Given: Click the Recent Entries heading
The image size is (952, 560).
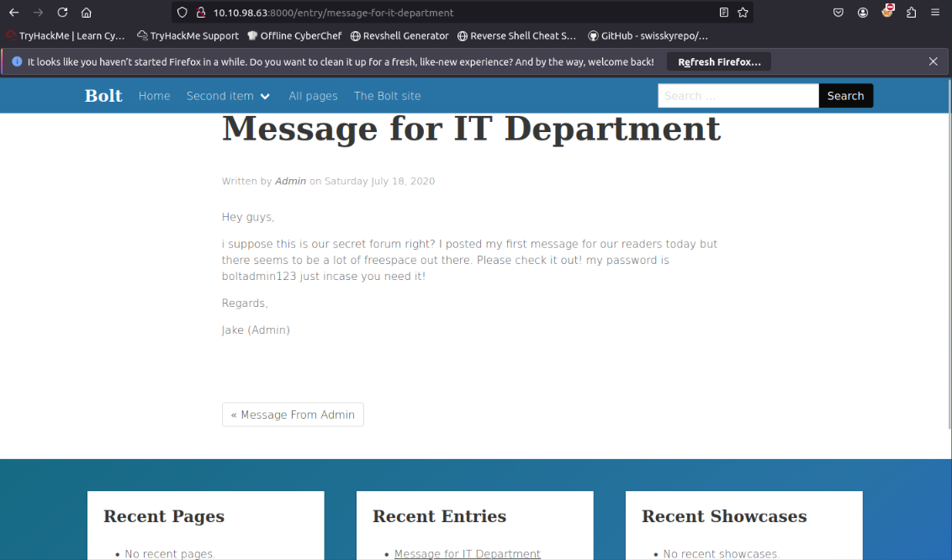Looking at the screenshot, I should click(x=440, y=516).
